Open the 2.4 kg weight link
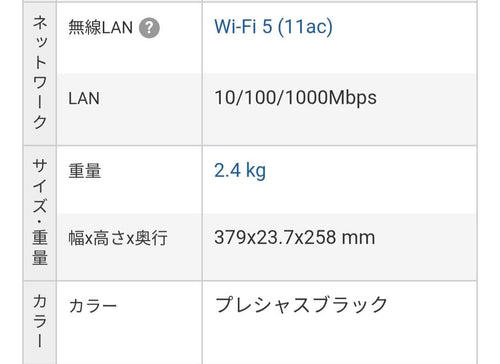500x364 pixels. (240, 171)
